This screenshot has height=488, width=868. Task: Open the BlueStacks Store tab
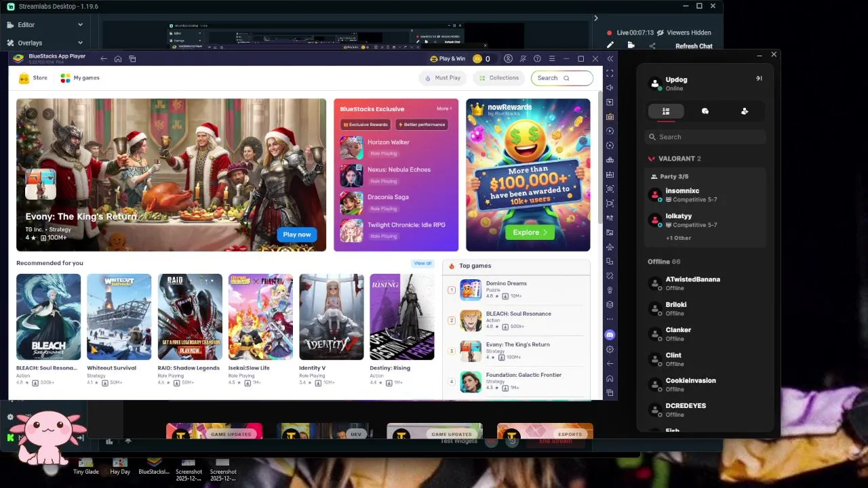[33, 78]
